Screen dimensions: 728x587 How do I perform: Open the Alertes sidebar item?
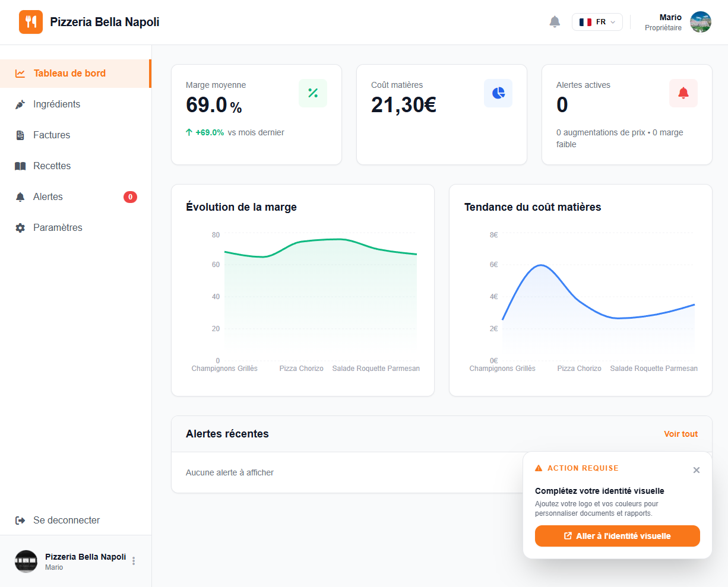click(48, 197)
